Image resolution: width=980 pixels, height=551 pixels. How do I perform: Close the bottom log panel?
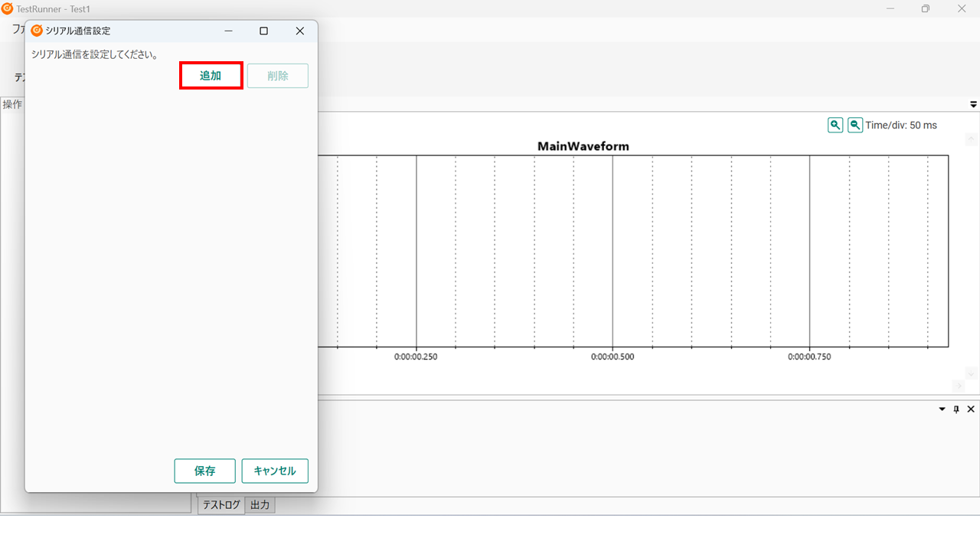point(971,409)
